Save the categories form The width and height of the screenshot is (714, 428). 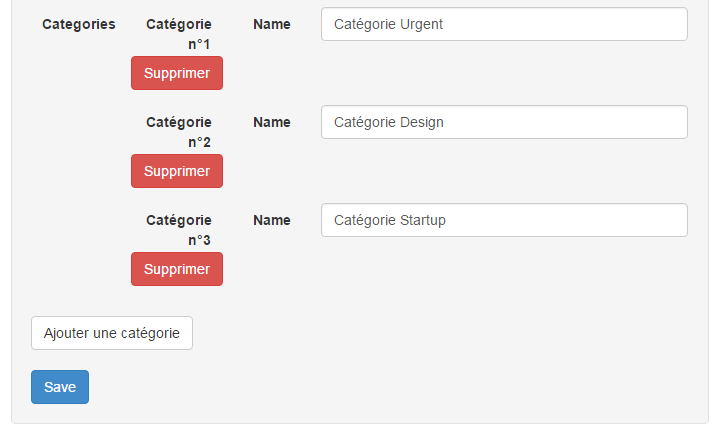(x=60, y=387)
